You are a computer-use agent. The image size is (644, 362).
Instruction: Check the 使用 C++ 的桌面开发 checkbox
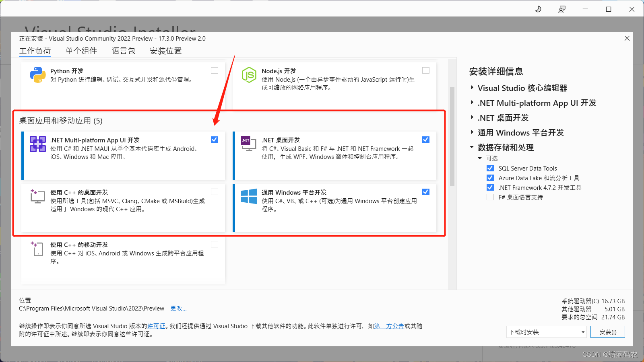215,192
